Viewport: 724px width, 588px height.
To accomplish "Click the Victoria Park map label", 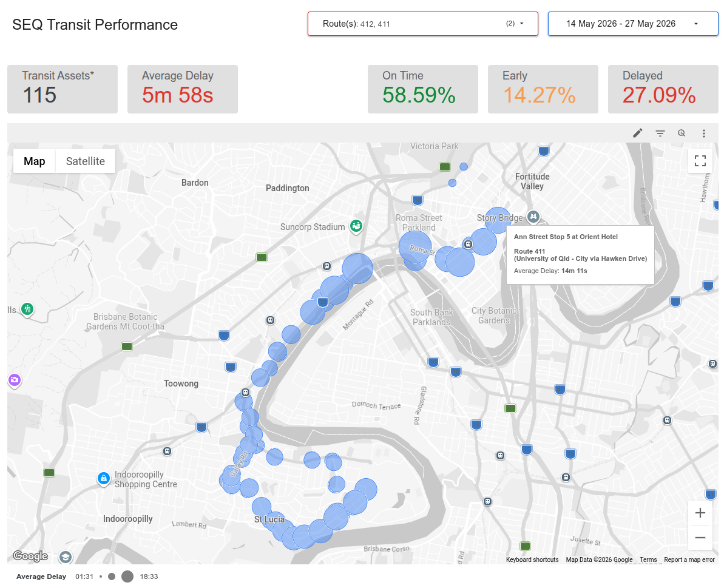I will (434, 146).
